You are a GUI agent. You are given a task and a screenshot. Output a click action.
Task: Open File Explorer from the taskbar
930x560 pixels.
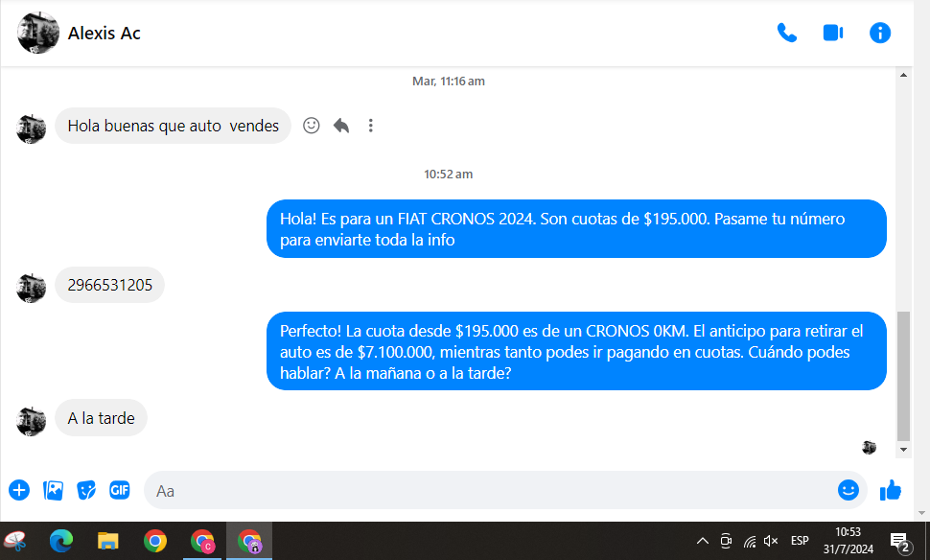[x=107, y=542]
